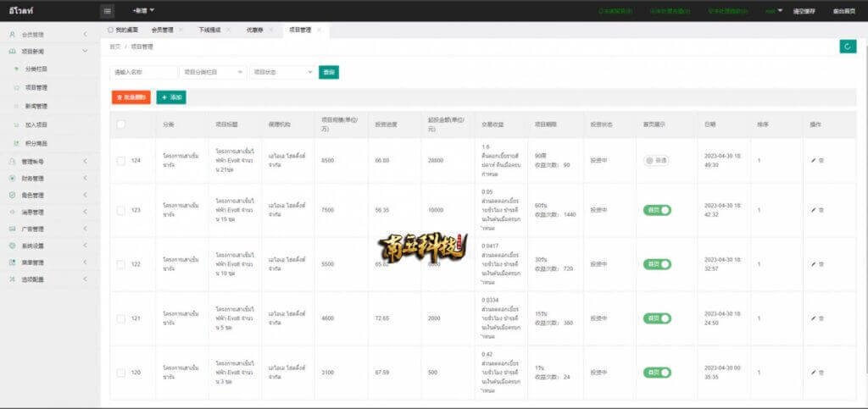Close the 优惠券 tab with its X
Screen dimensions: 868x409
(x=270, y=30)
